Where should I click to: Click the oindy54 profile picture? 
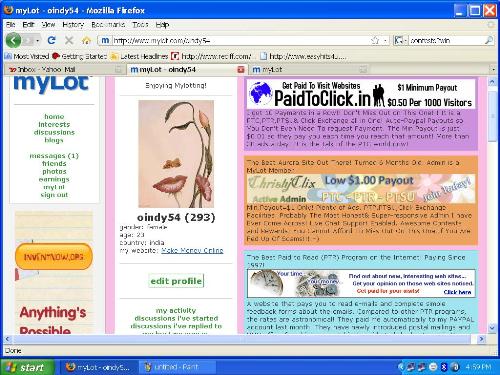pyautogui.click(x=176, y=154)
